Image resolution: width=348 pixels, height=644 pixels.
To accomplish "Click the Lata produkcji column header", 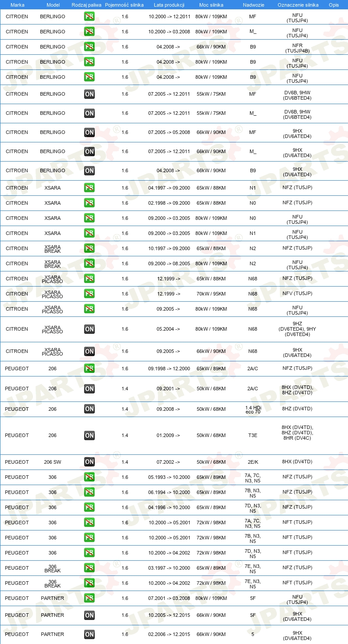I will click(x=169, y=5).
